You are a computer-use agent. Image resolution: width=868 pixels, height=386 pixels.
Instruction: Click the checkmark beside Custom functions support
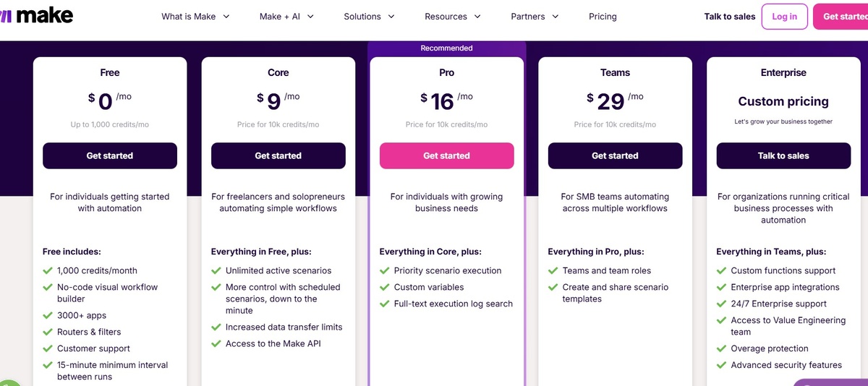point(722,271)
